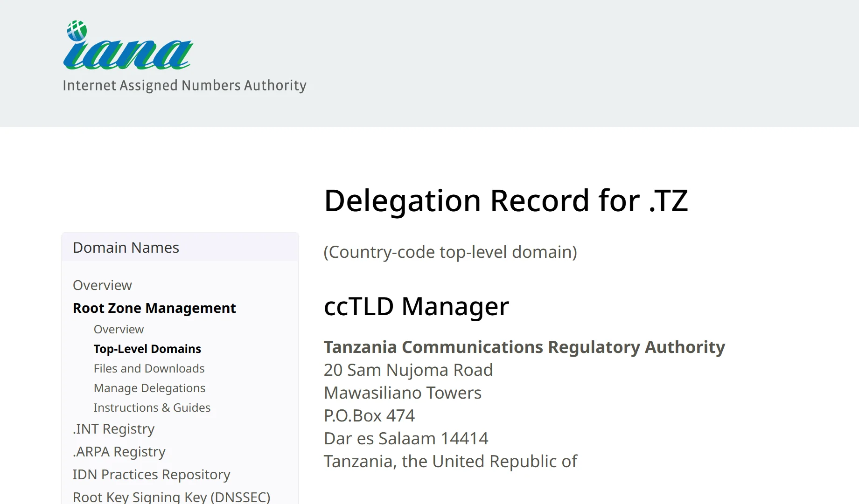Open .INT Registry link

[x=113, y=429]
